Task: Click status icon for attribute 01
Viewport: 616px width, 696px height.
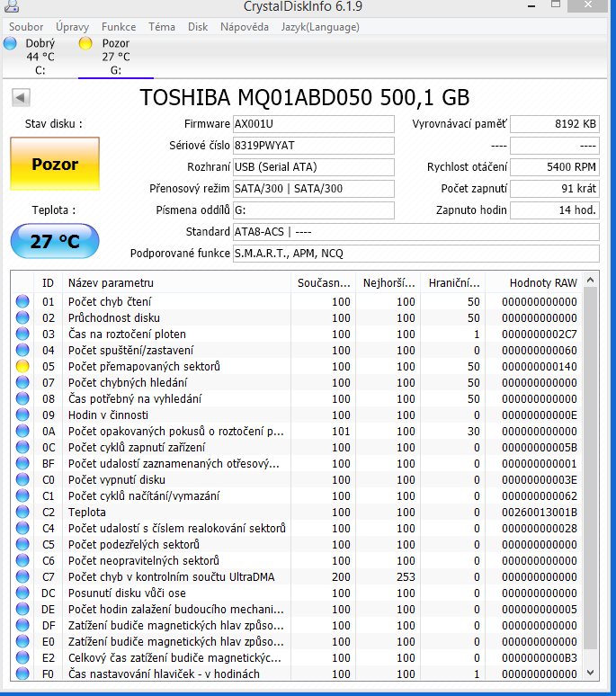Action: 22,301
